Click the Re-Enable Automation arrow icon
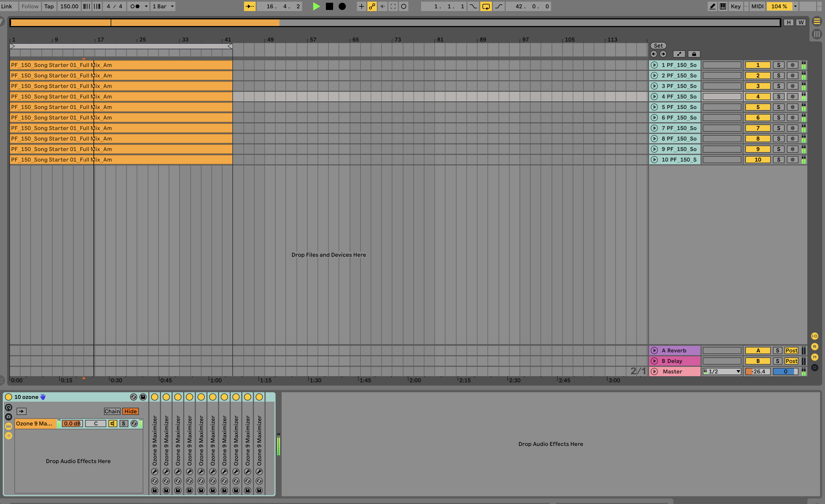 382,6
